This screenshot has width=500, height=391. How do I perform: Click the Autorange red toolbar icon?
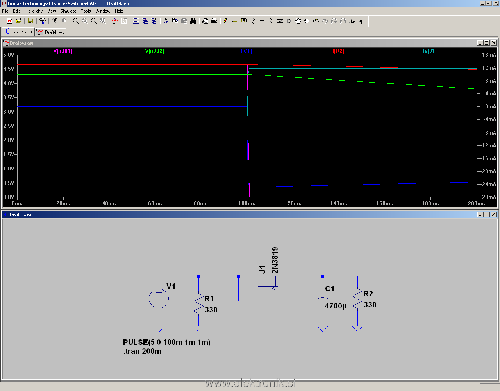(x=114, y=21)
